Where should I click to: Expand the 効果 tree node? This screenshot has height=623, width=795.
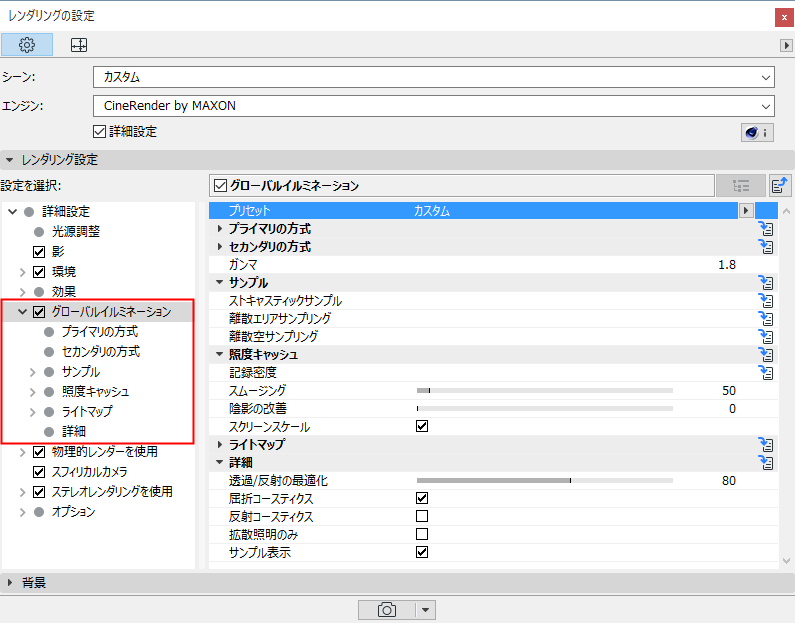(x=22, y=292)
